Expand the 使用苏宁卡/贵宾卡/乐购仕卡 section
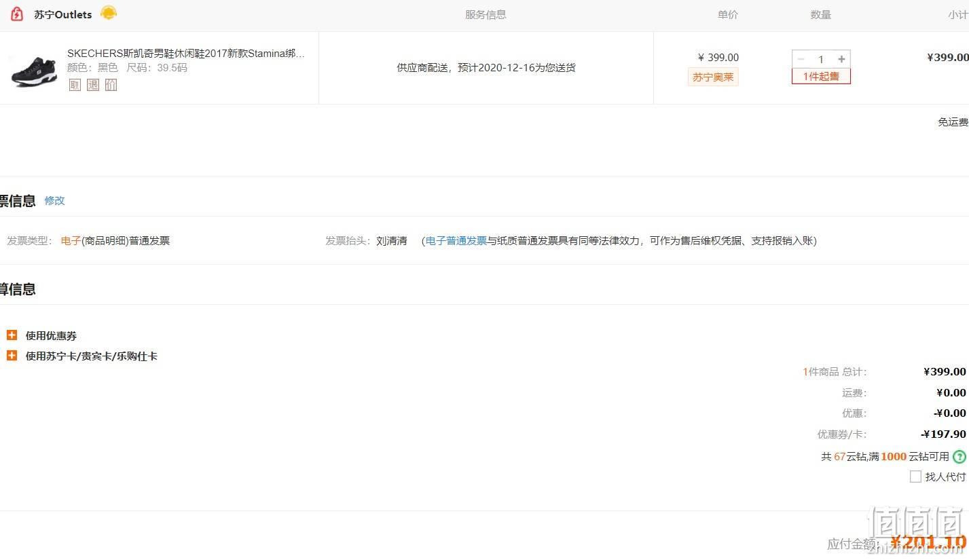The width and height of the screenshot is (969, 560). [82, 356]
